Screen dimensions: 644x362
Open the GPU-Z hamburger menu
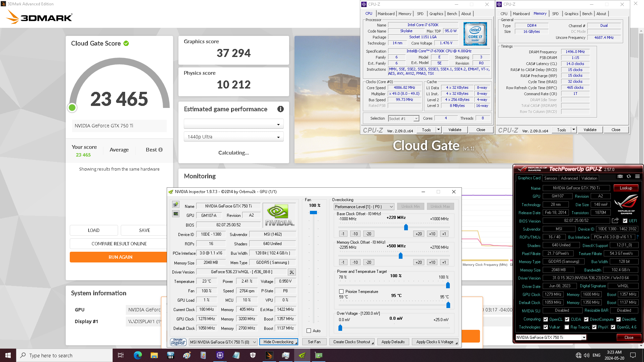[637, 176]
